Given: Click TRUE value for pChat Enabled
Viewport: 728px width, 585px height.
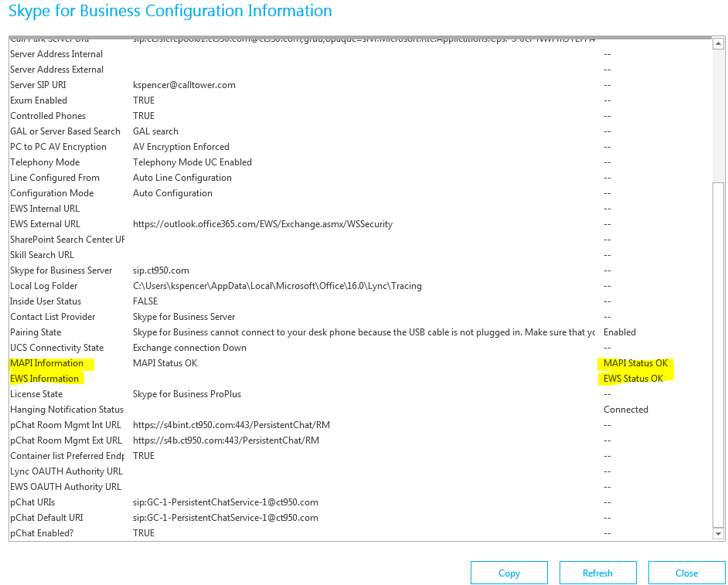Looking at the screenshot, I should 144,533.
